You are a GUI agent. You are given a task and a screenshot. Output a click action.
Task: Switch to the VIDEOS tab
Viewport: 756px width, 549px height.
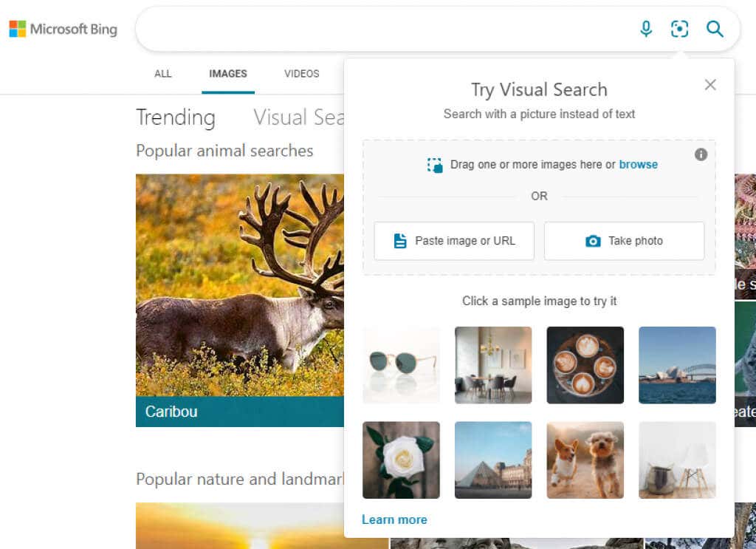(x=301, y=74)
